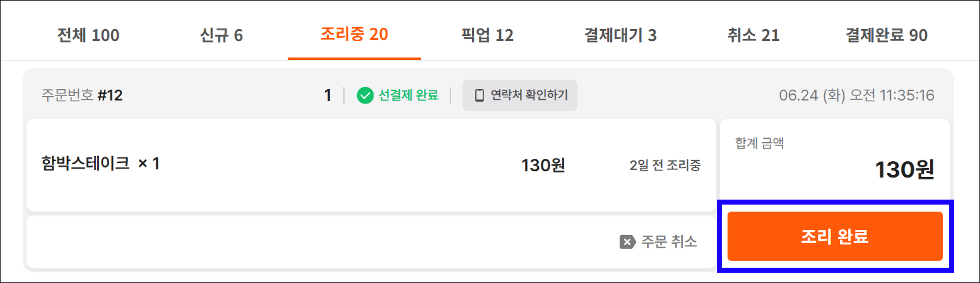
Task: Click the 2일 전 조리중 status text
Action: click(665, 165)
